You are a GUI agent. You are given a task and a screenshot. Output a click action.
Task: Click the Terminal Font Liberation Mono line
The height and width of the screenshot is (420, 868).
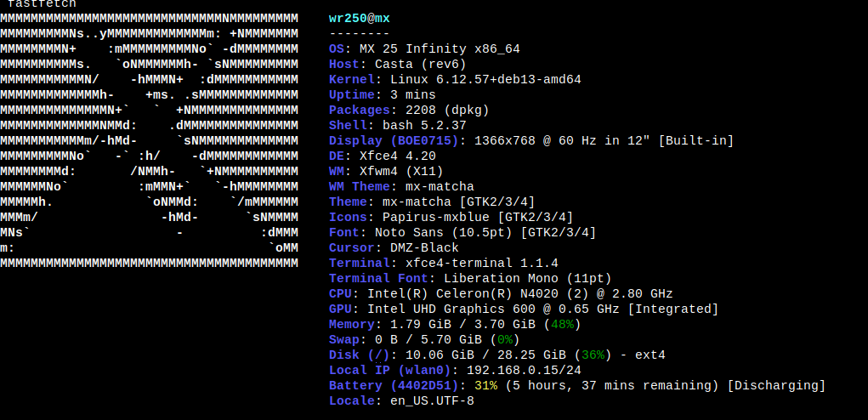click(x=469, y=279)
